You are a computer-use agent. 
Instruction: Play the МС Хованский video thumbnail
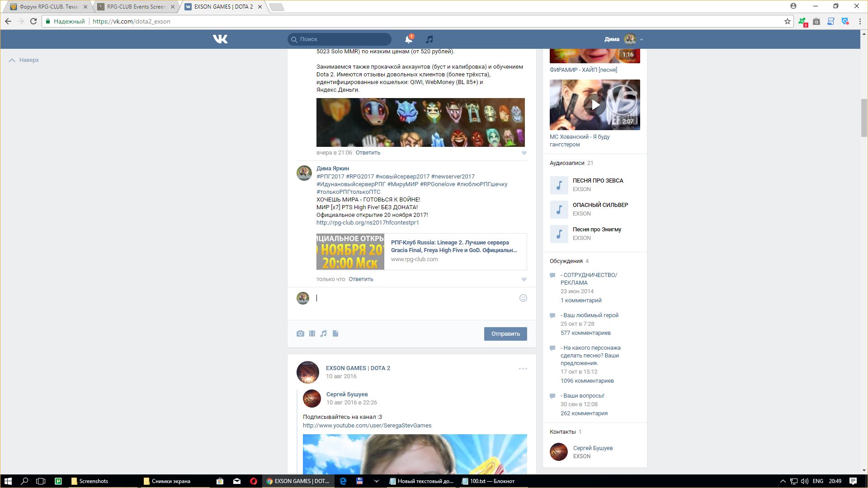(x=594, y=105)
